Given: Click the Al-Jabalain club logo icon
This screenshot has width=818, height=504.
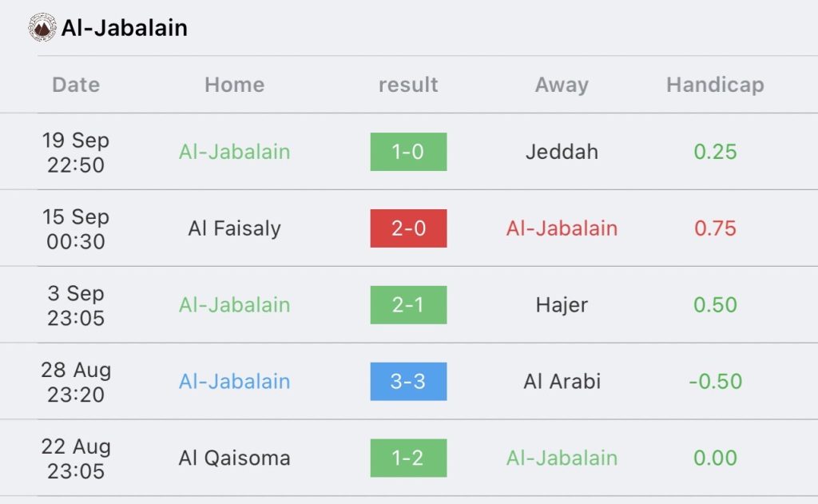Looking at the screenshot, I should [x=42, y=28].
